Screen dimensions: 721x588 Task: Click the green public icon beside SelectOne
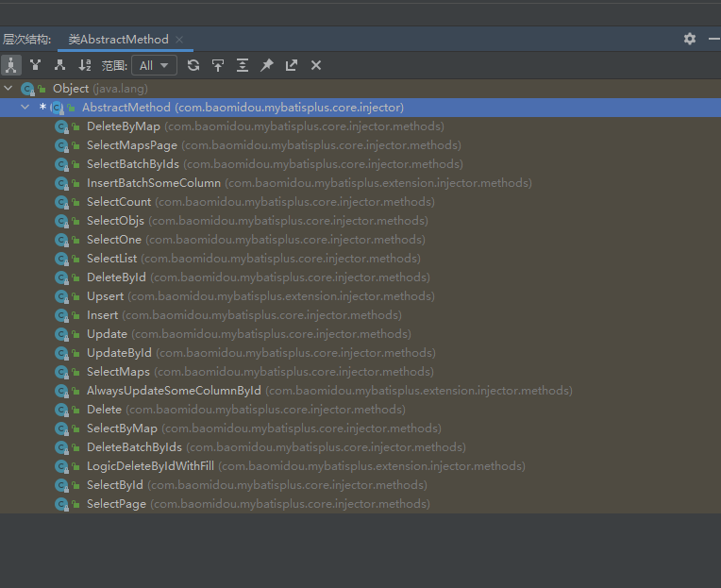[x=76, y=240]
